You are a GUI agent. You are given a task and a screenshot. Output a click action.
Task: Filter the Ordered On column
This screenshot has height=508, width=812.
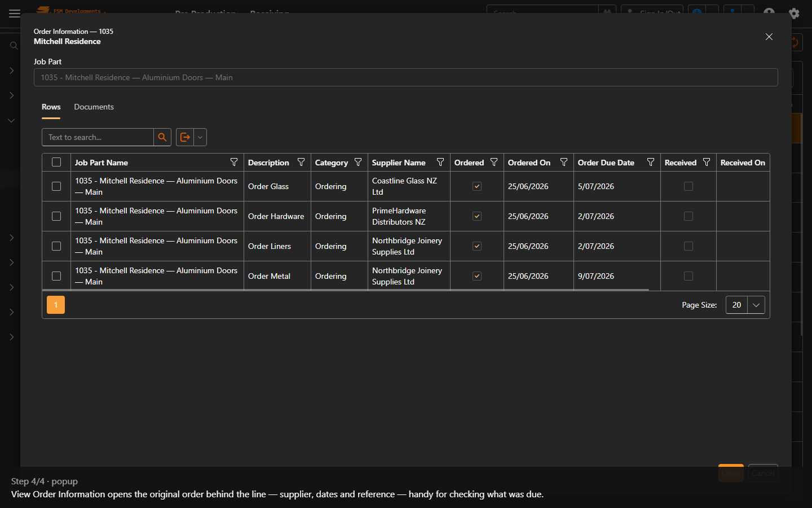pyautogui.click(x=564, y=163)
